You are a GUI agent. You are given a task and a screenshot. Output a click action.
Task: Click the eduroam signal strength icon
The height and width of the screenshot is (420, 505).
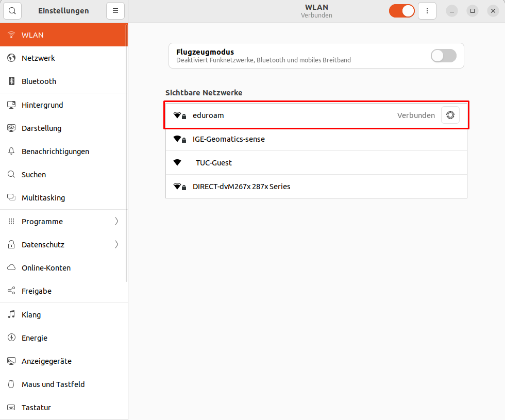pyautogui.click(x=179, y=115)
